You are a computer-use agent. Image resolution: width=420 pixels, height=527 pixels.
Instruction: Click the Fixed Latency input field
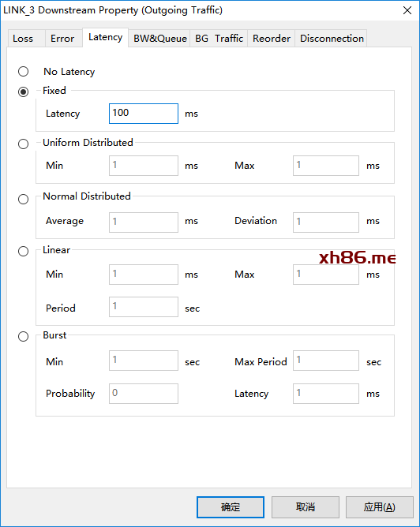click(x=144, y=114)
